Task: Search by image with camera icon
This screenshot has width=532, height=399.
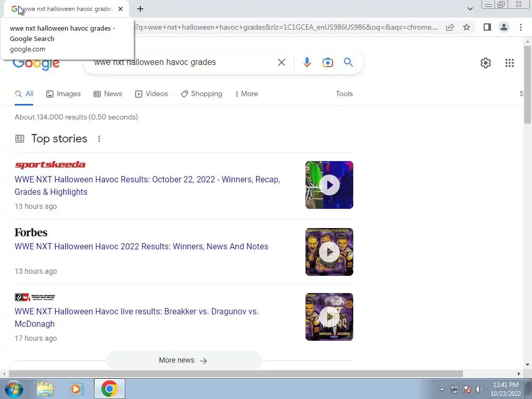Action: click(327, 62)
